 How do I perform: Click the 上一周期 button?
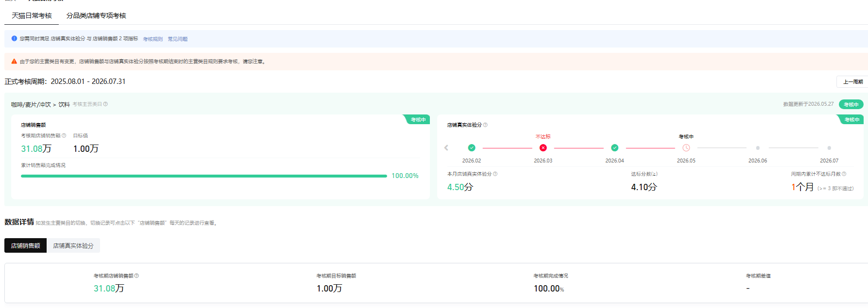852,82
